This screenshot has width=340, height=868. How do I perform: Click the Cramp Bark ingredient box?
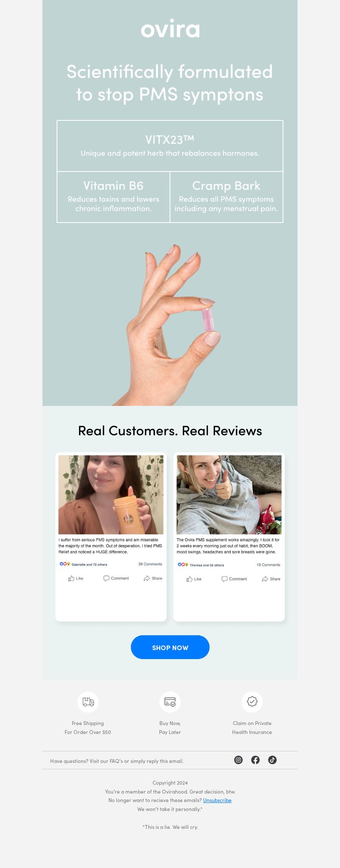click(227, 197)
